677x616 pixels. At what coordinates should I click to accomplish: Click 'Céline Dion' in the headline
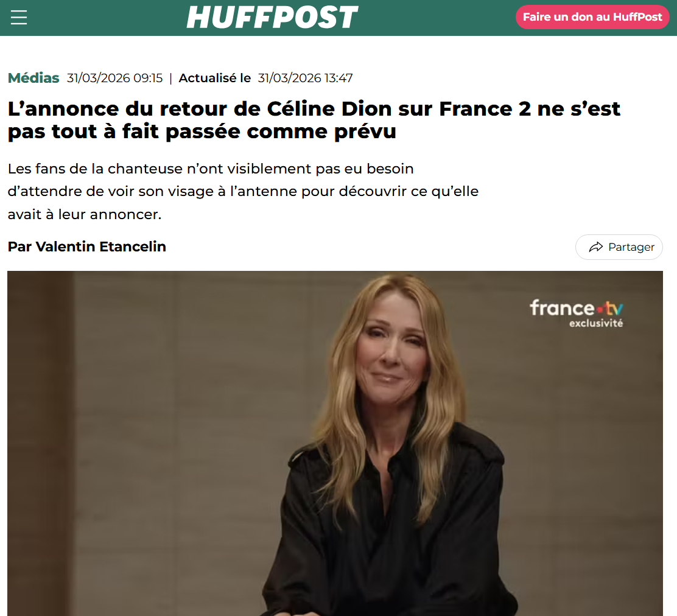tap(329, 109)
